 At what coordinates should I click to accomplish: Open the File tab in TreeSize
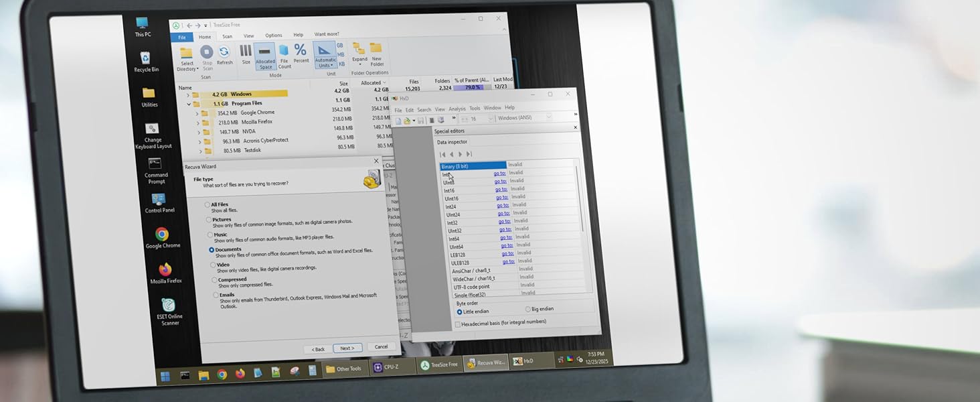pos(181,38)
